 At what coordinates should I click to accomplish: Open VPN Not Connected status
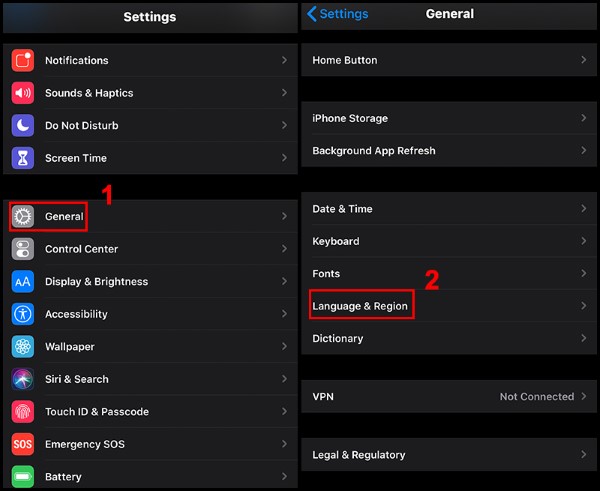(x=537, y=396)
